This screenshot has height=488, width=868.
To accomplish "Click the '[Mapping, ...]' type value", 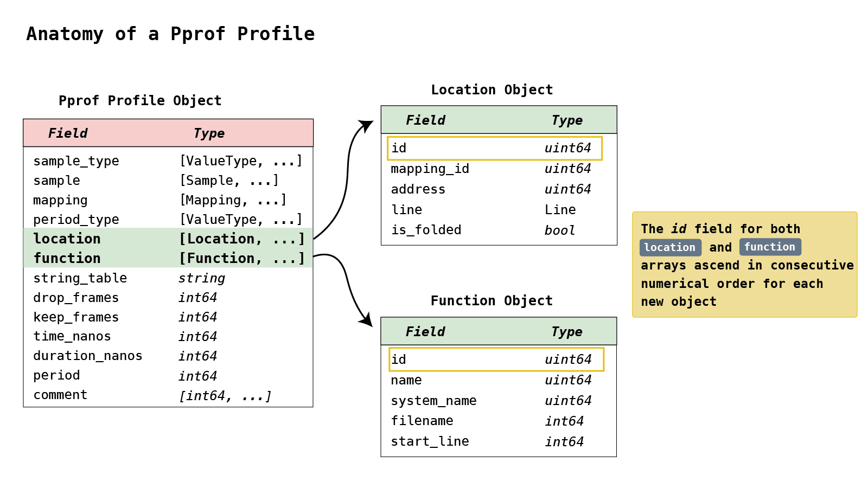I will [233, 200].
